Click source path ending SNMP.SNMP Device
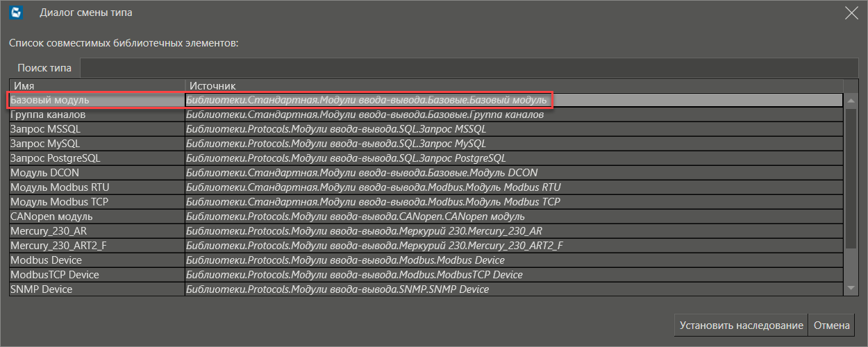 (338, 289)
